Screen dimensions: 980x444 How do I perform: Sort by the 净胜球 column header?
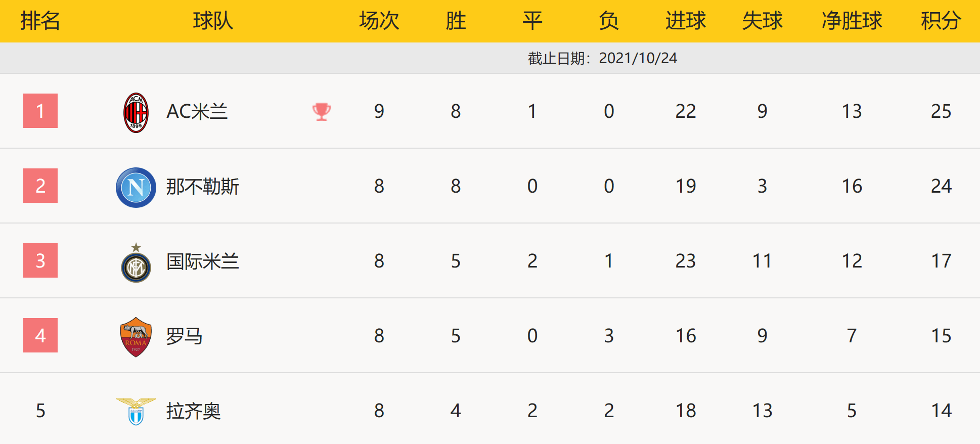coord(852,21)
